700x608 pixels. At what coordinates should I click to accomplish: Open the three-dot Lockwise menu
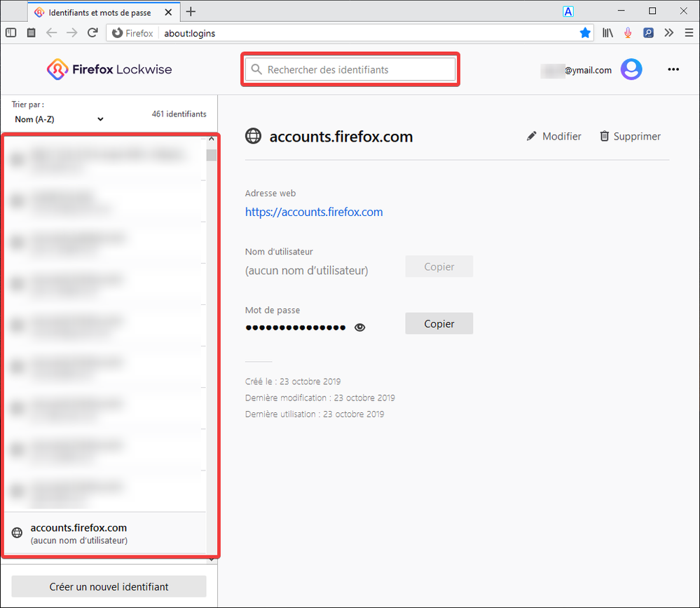click(x=673, y=69)
